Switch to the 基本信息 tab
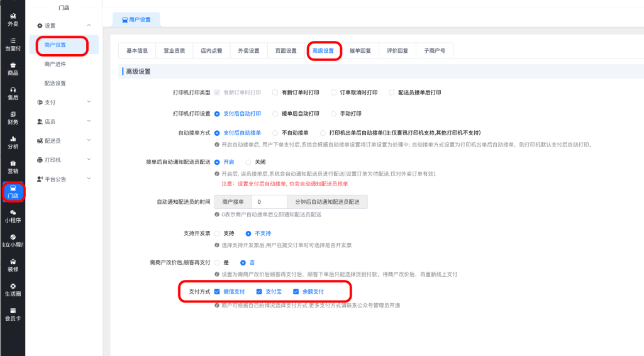This screenshot has width=644, height=356. point(137,51)
